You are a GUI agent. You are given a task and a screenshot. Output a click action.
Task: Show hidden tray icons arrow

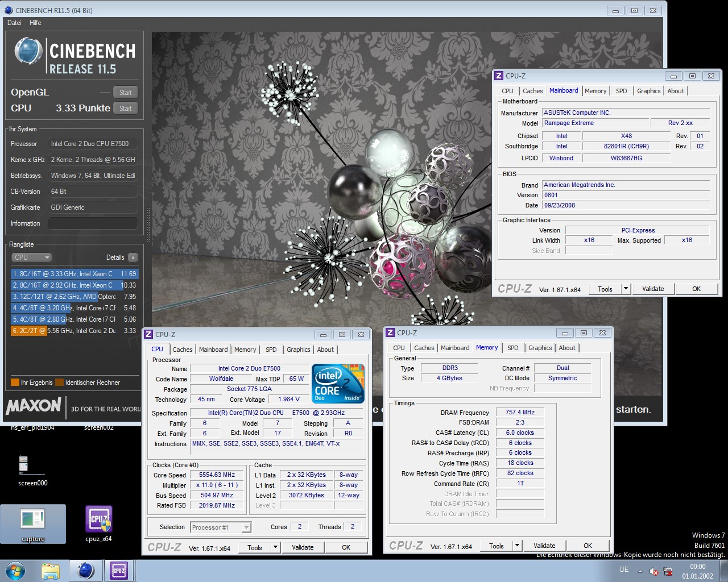[x=640, y=571]
